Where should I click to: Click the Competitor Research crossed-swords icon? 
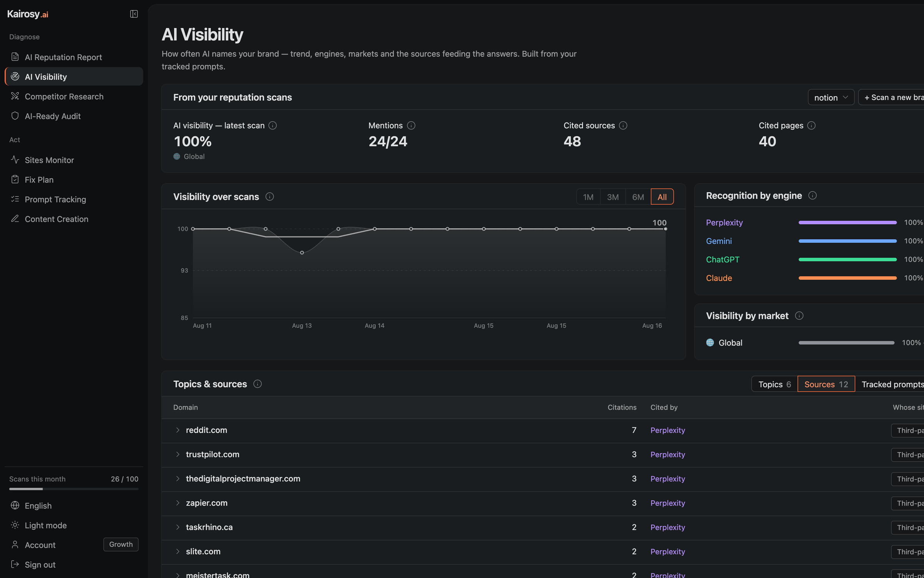tap(15, 96)
